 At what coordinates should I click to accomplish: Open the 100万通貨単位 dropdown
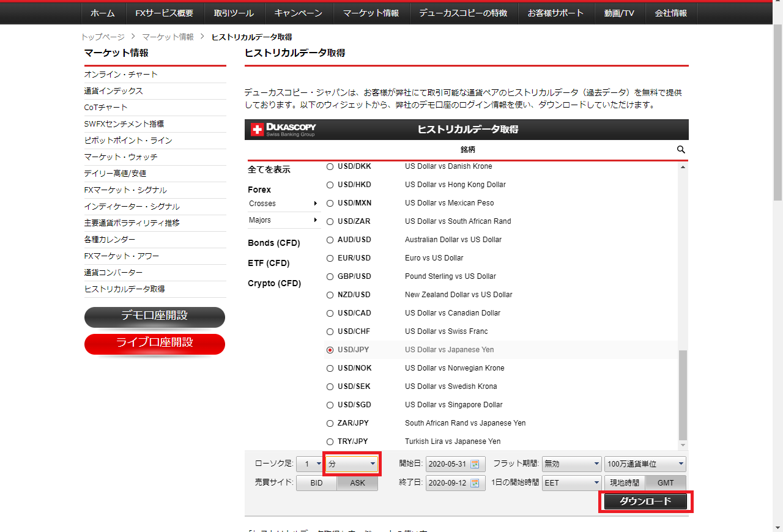645,464
